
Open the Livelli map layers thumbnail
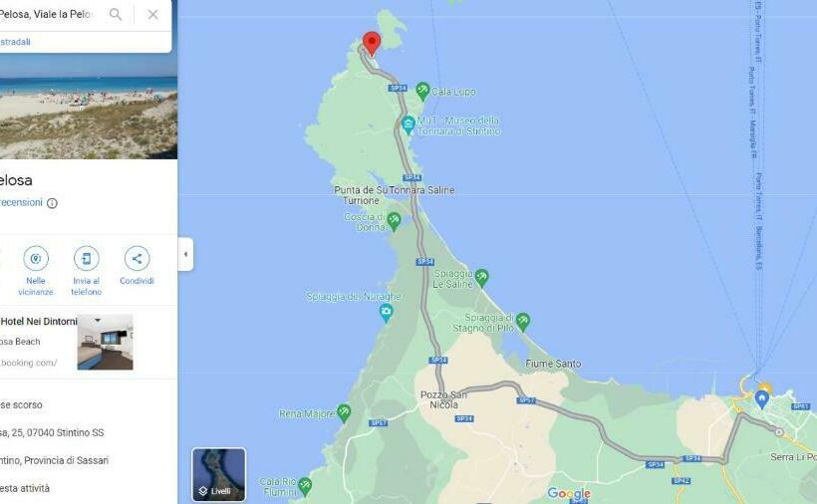coord(219,474)
